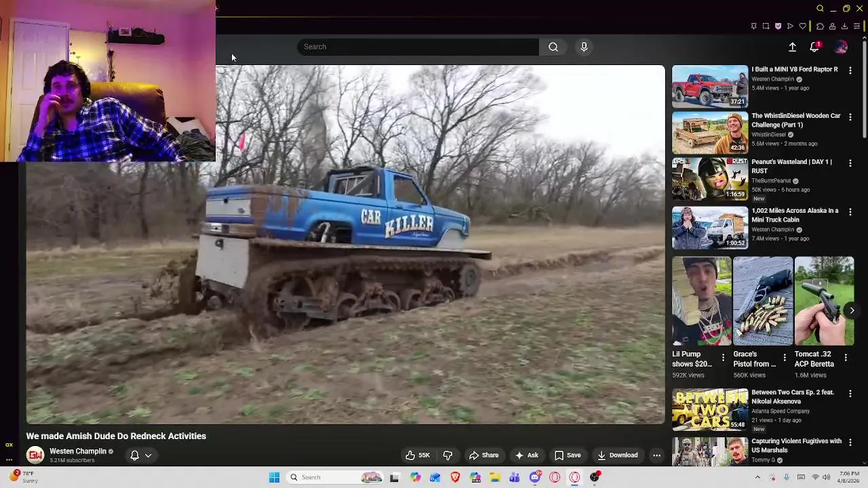The image size is (868, 488).
Task: Open options for 1,002 Miles Across Alaska
Action: click(x=850, y=211)
